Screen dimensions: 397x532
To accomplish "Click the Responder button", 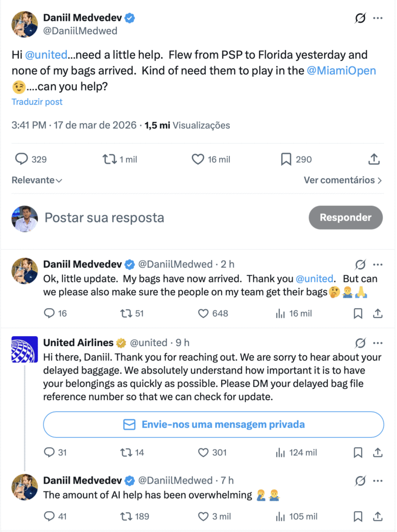I will coord(345,218).
